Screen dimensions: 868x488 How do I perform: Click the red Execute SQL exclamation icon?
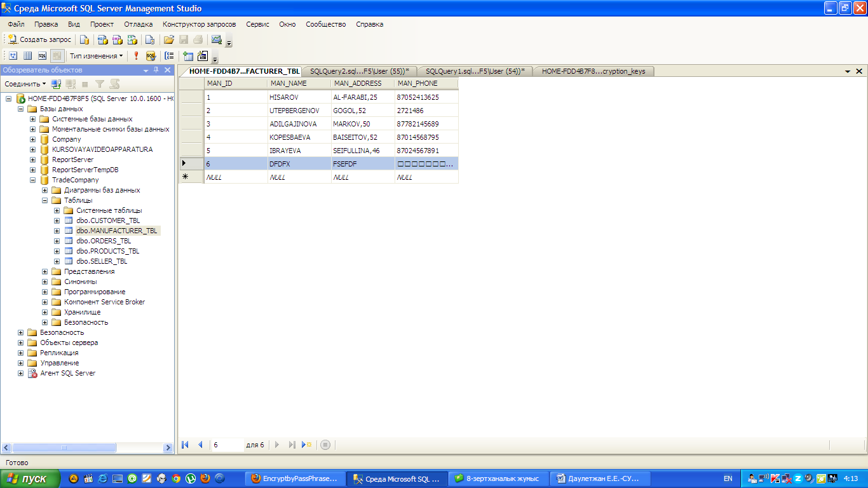pyautogui.click(x=136, y=56)
